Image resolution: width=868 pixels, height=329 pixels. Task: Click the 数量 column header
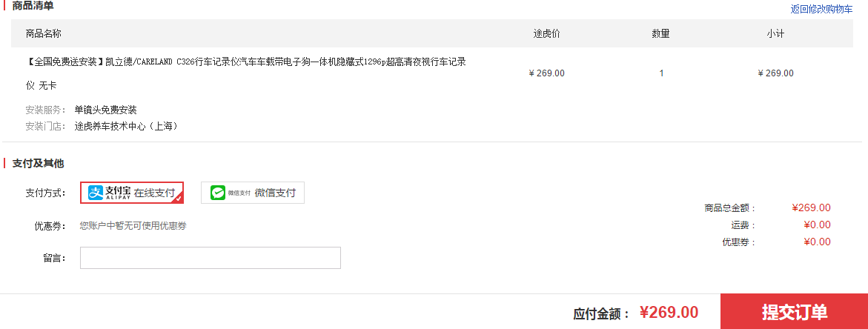[x=661, y=34]
